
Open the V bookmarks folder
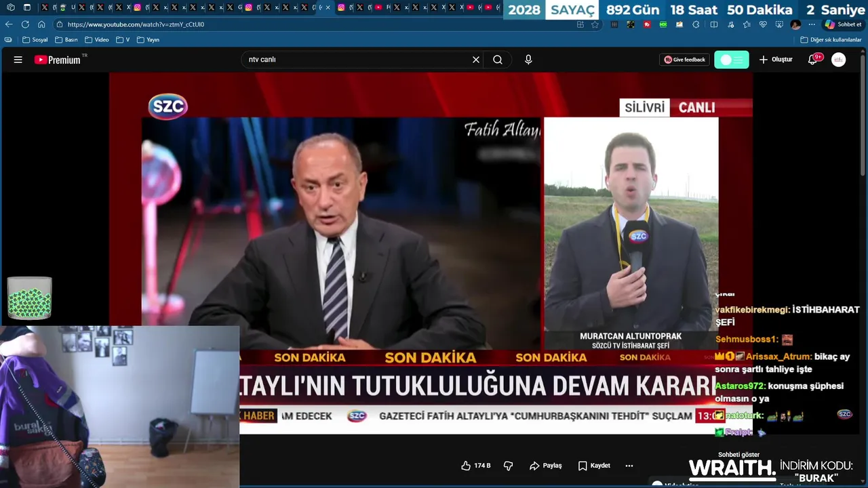click(x=123, y=40)
